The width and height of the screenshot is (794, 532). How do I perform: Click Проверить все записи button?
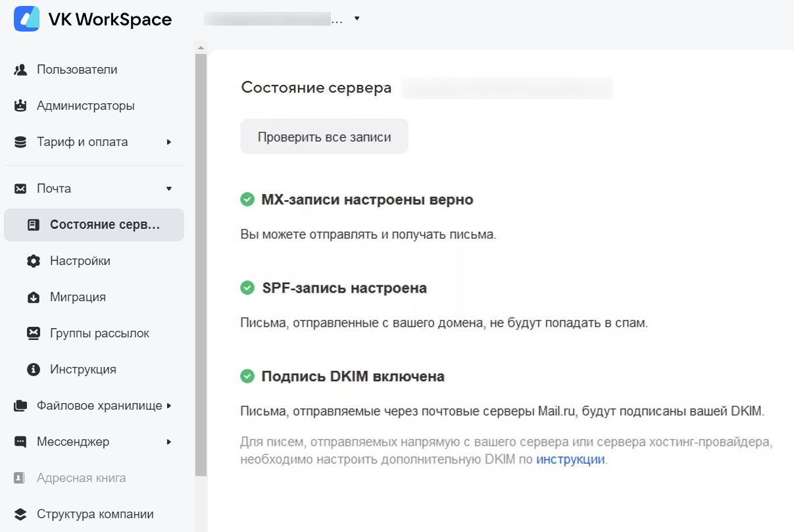[x=324, y=137]
